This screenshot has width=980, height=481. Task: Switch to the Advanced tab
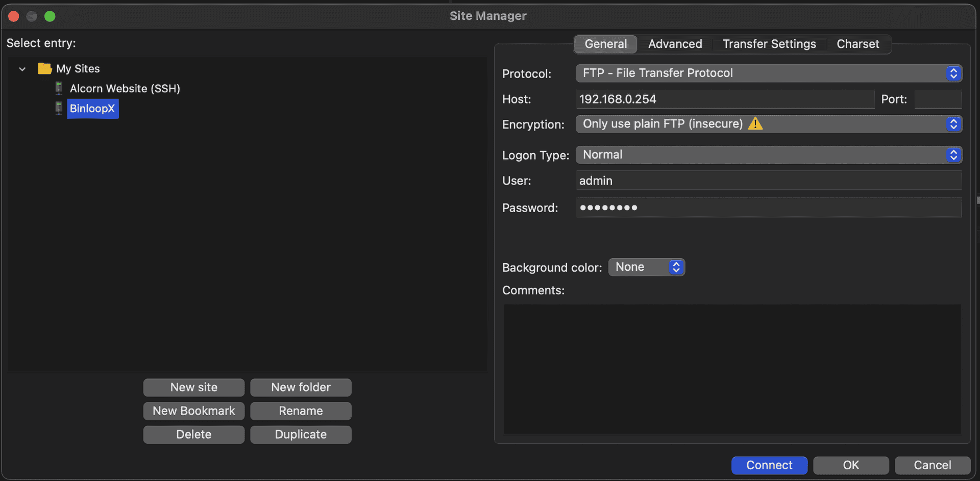pos(675,44)
